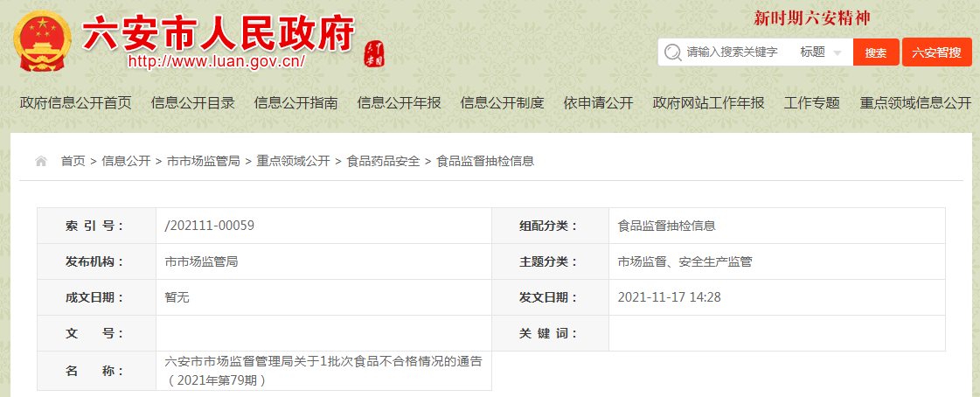This screenshot has height=397, width=980.
Task: Click the 六安智搜 button
Action: pos(937,52)
